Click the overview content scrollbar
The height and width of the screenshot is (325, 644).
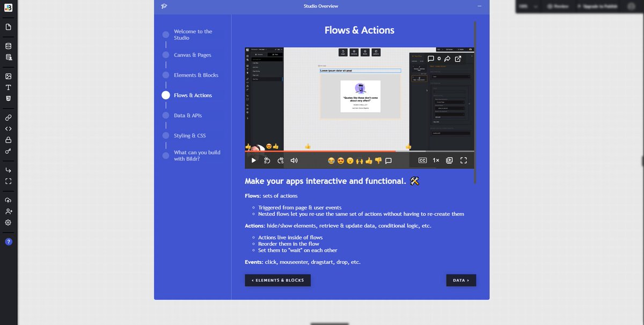(475, 102)
